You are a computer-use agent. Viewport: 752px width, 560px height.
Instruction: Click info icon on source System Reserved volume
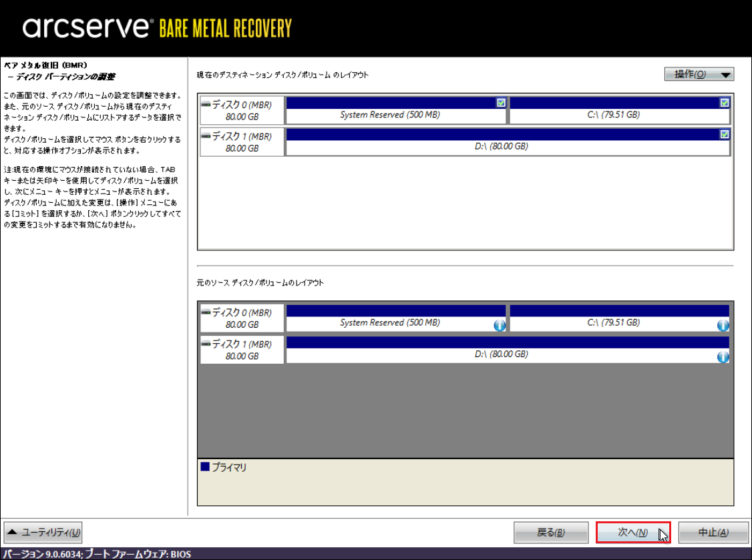point(499,325)
